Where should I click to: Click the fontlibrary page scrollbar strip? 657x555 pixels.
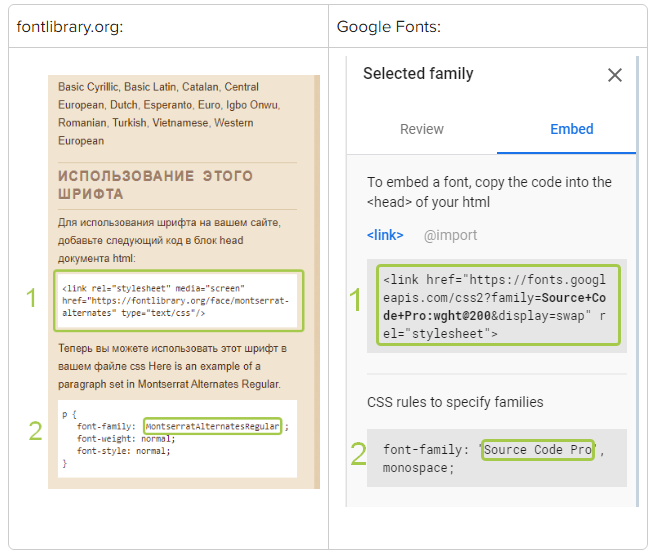coord(317,282)
